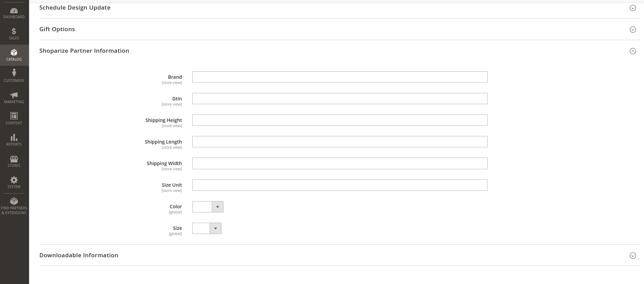Open the Catalog box icon
The width and height of the screenshot is (644, 284).
point(14,53)
